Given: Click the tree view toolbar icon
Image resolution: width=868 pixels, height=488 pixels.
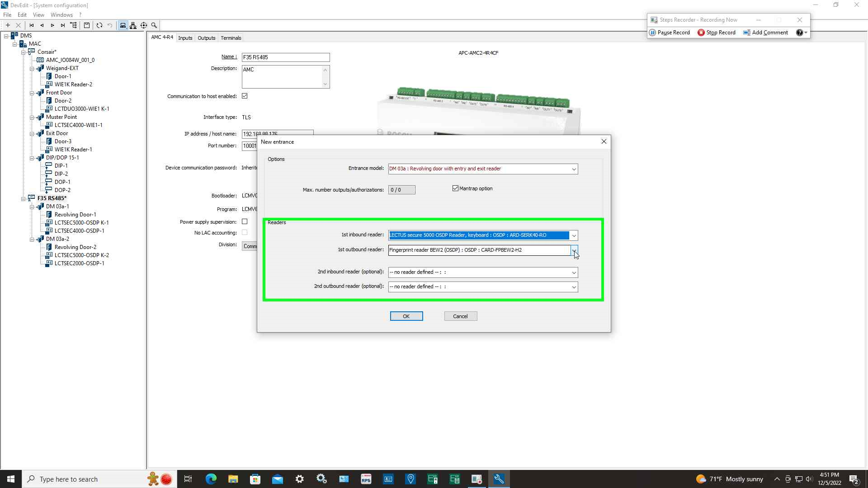Looking at the screenshot, I should [x=74, y=25].
